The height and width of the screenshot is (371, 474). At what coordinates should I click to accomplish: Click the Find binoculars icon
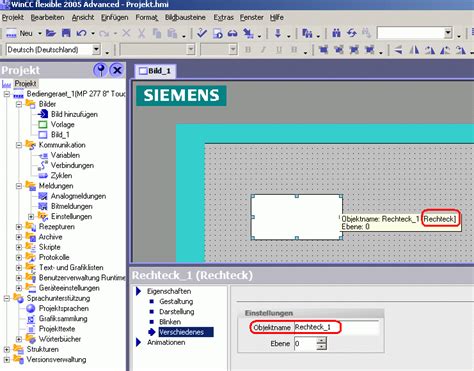pyautogui.click(x=336, y=33)
